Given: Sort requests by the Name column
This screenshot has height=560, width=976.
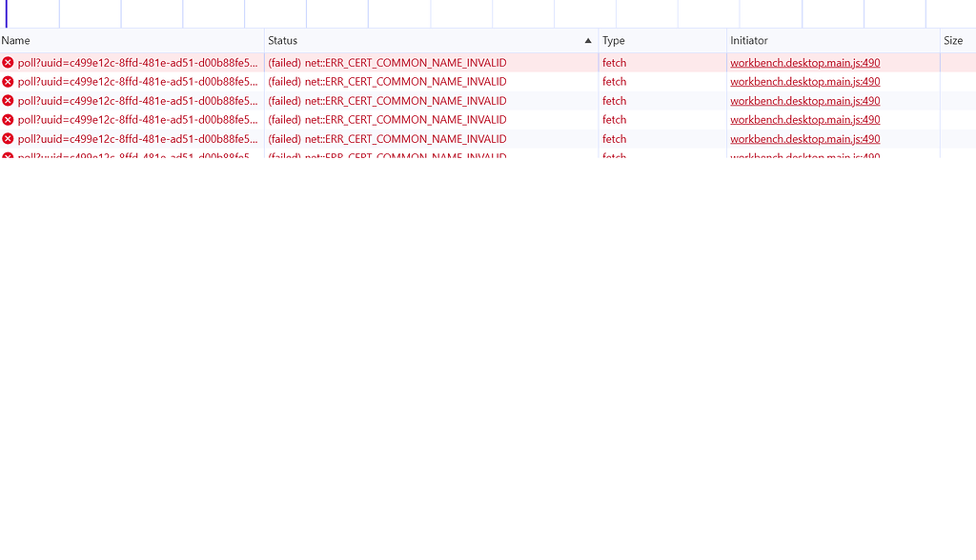Looking at the screenshot, I should 14,40.
